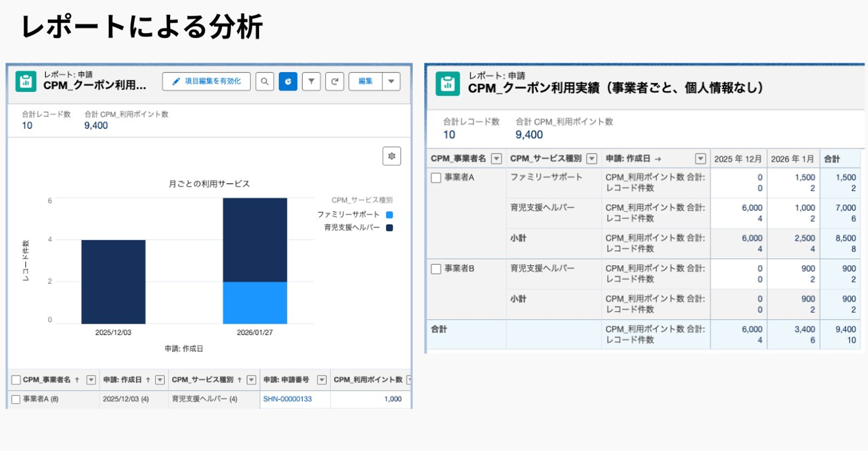Click the search icon in the left report toolbar
Screen dimensions: 868x451
264,81
